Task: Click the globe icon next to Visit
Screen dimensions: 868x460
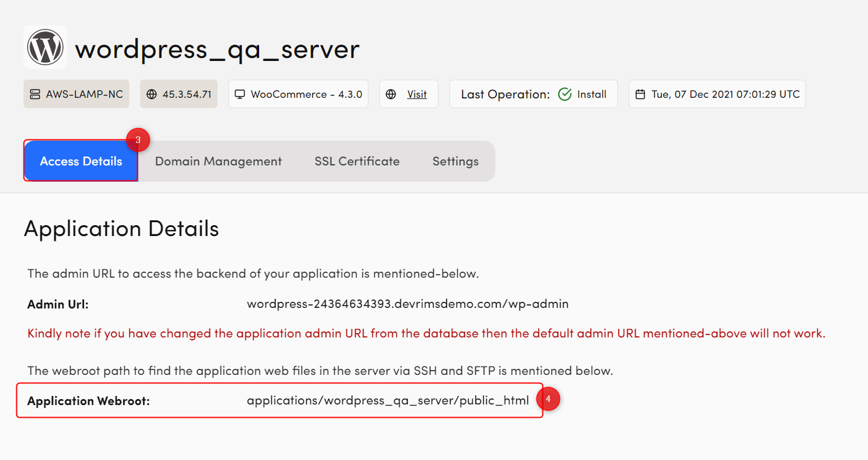Action: (391, 94)
